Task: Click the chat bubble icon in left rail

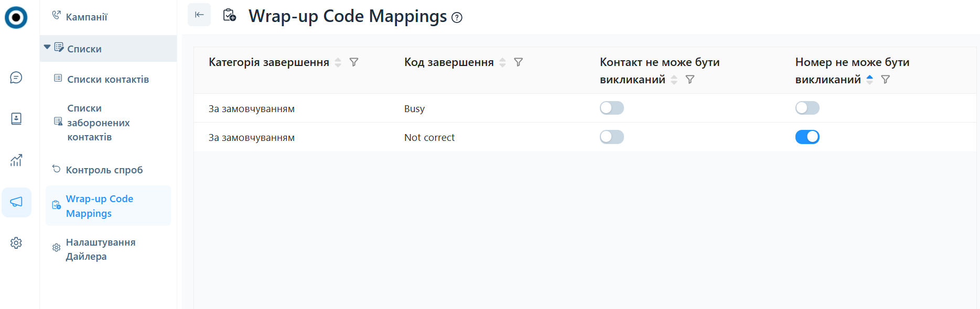Action: click(16, 78)
